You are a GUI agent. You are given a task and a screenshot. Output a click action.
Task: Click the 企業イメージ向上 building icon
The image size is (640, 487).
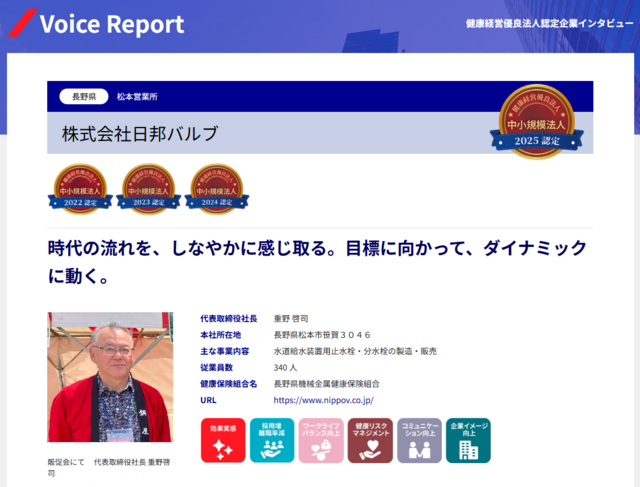click(468, 440)
